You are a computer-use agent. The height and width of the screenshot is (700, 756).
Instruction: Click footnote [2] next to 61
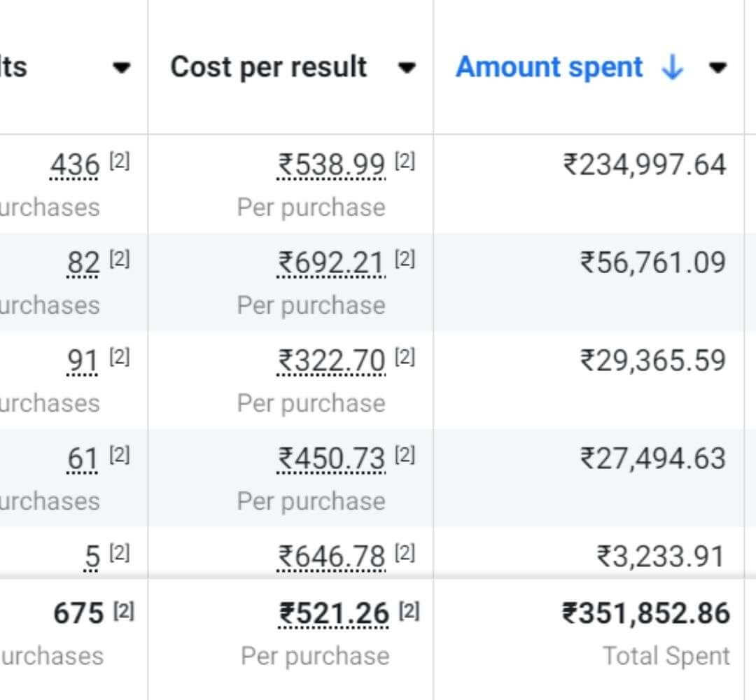(120, 454)
